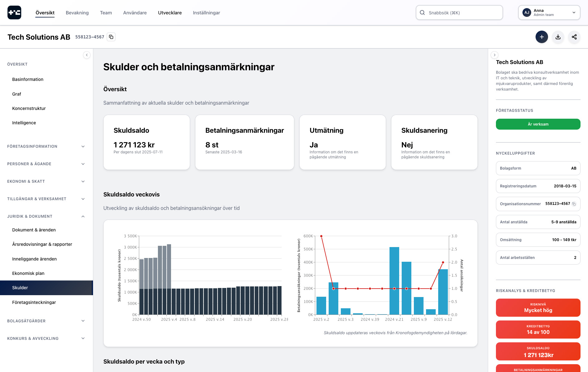
Task: Copy the org number beside Tech Solutions AB
Action: pos(111,37)
